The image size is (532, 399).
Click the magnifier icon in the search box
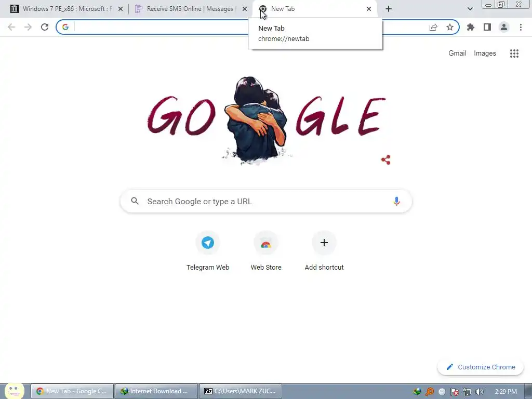coord(135,201)
